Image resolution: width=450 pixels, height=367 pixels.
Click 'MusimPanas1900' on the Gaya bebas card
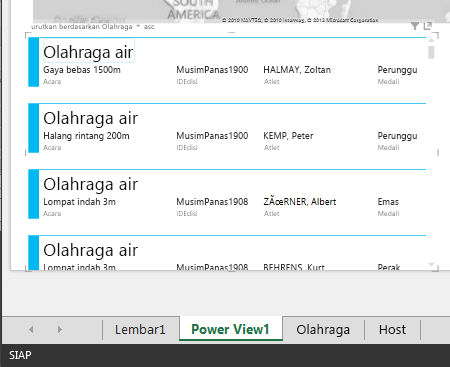pyautogui.click(x=212, y=70)
